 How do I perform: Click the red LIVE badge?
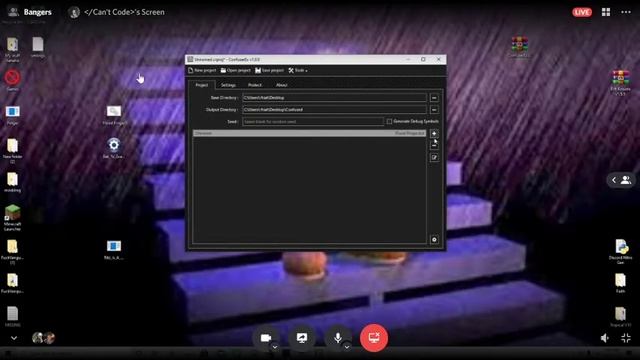(582, 12)
